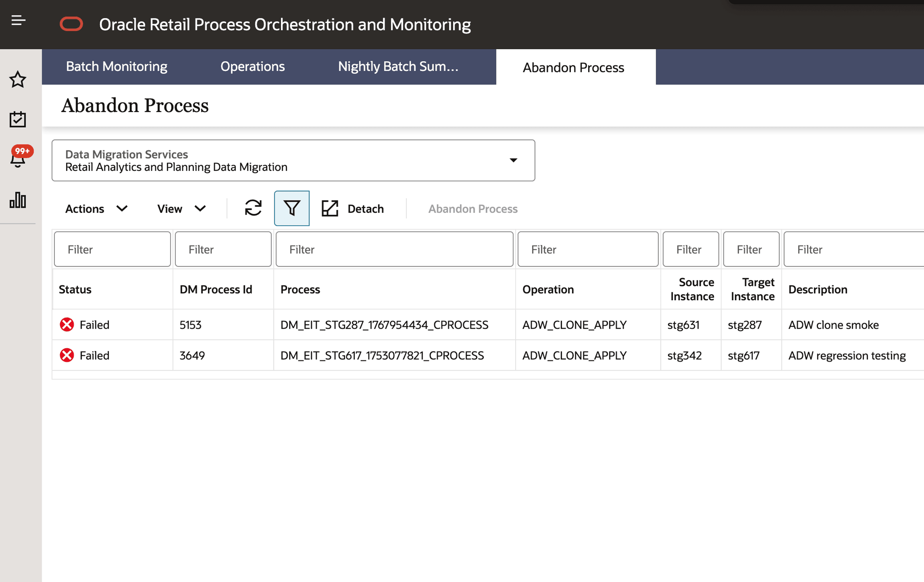The width and height of the screenshot is (924, 582).
Task: Click the Oracle logo in the header
Action: point(72,24)
